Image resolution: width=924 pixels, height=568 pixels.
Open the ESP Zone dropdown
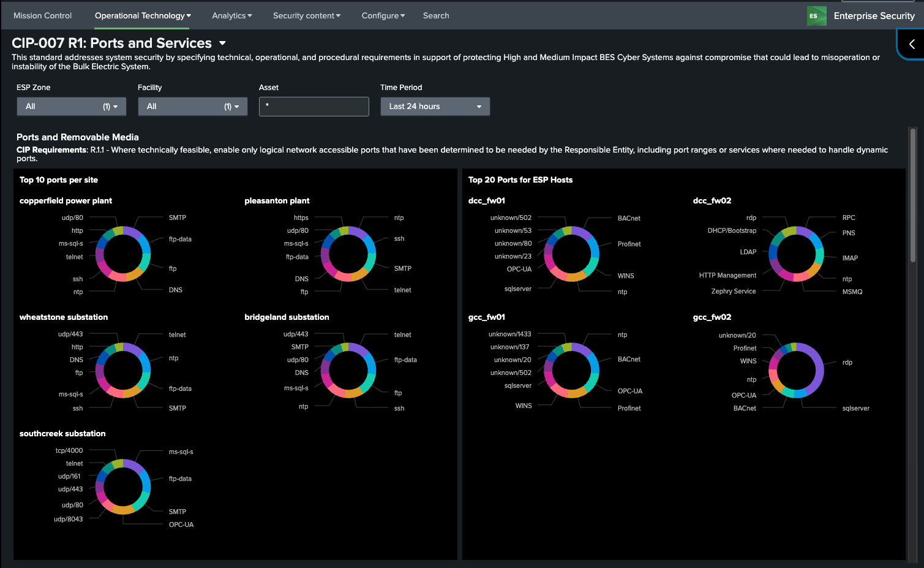click(71, 107)
